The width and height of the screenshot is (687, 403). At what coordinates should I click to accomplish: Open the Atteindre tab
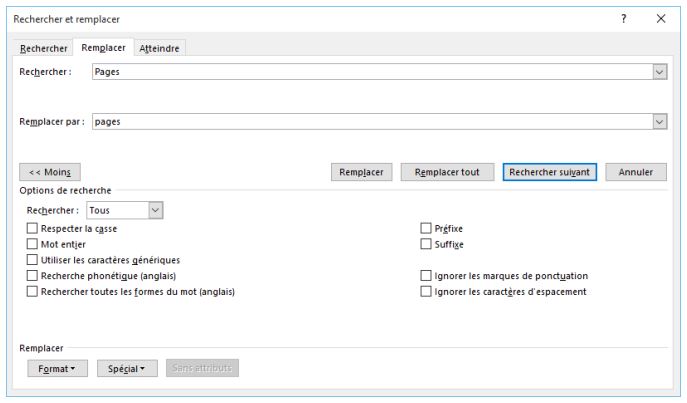(159, 48)
